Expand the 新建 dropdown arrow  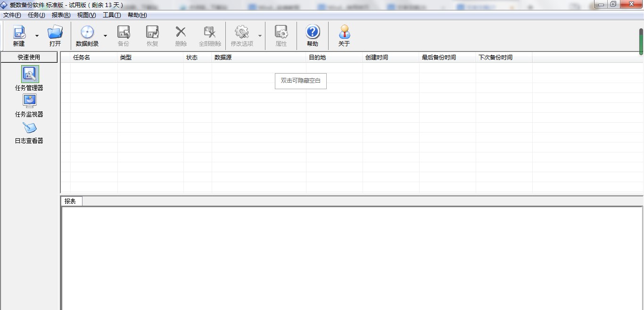37,36
